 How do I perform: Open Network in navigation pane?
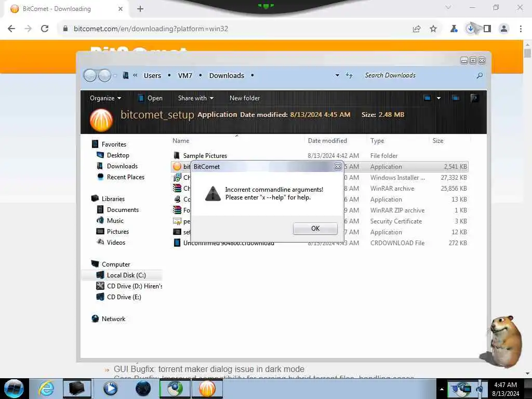113,318
